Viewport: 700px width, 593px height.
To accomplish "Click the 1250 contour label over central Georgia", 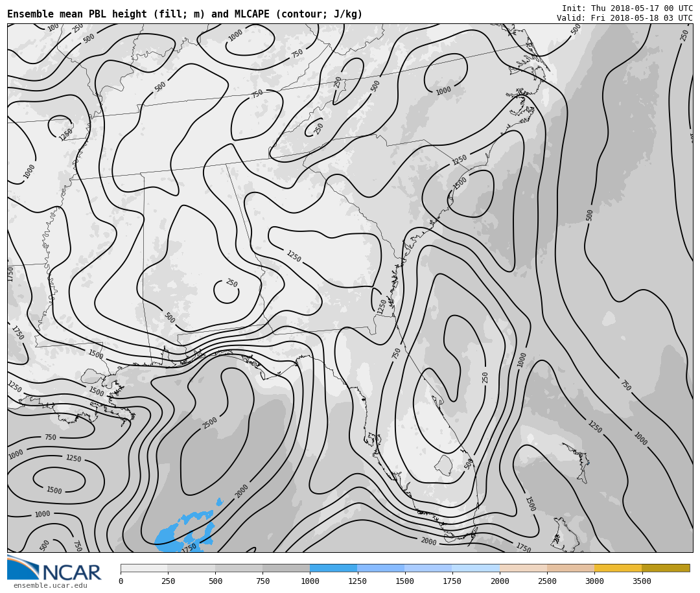I will pos(294,256).
